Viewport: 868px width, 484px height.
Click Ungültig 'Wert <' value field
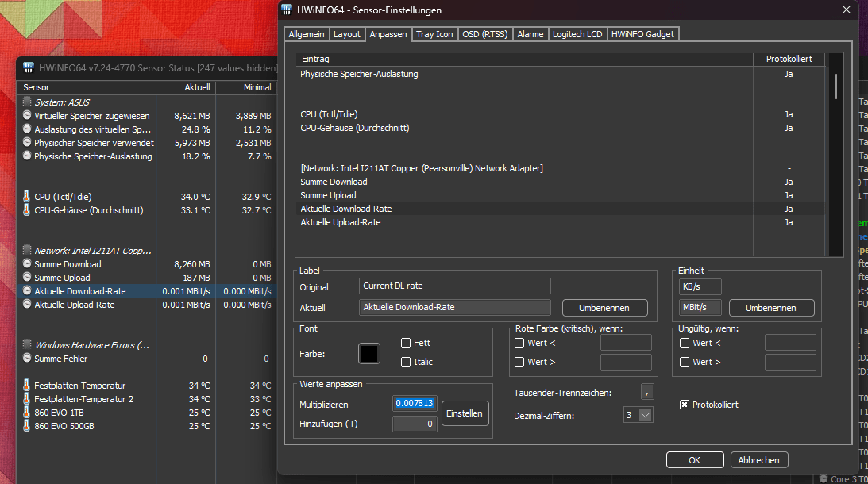(790, 343)
